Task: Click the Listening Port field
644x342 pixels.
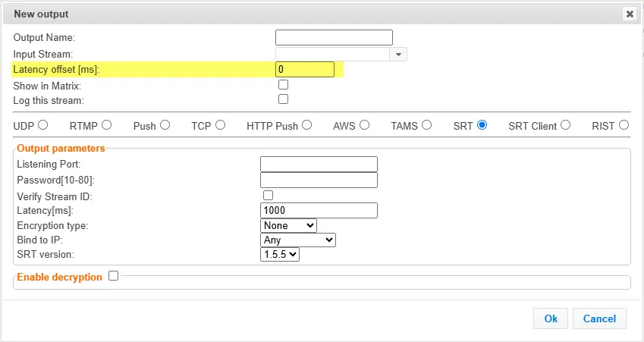Action: click(x=319, y=165)
